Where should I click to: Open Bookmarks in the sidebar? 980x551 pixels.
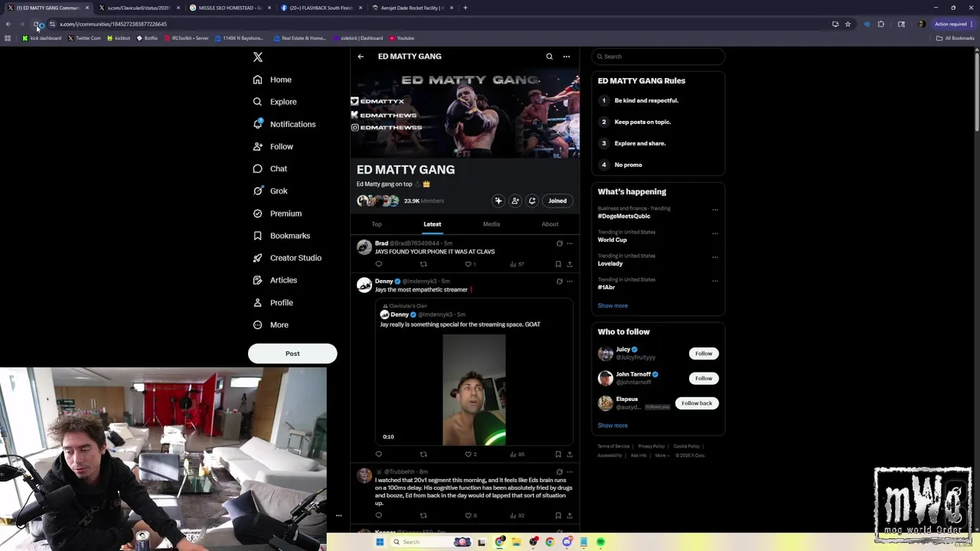point(281,236)
